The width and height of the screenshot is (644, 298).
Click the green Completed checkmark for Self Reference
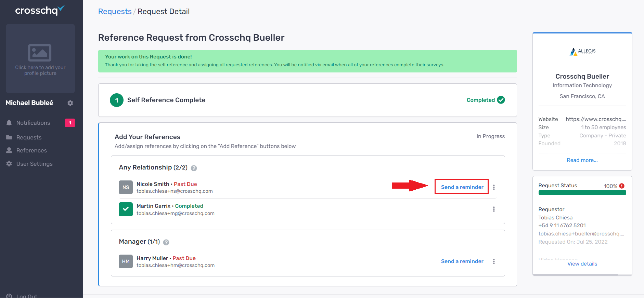[x=501, y=100]
